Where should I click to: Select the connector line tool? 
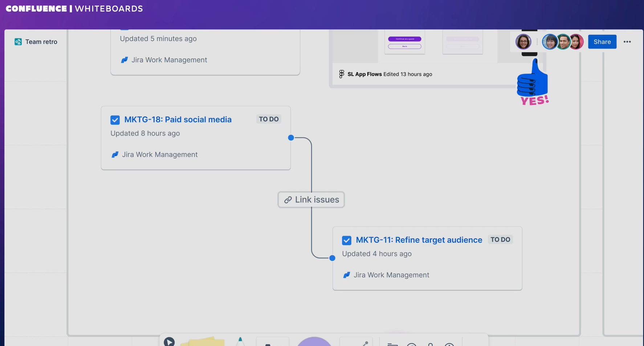coord(364,343)
